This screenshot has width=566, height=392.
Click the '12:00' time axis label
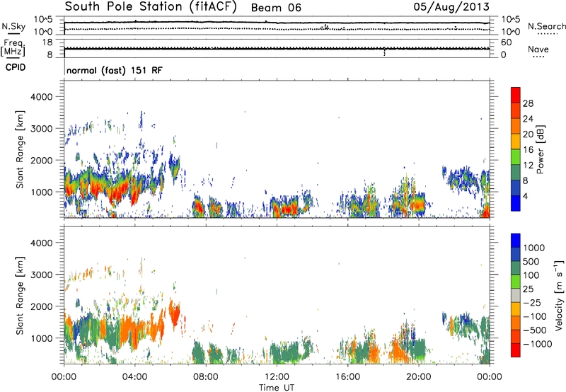277,377
